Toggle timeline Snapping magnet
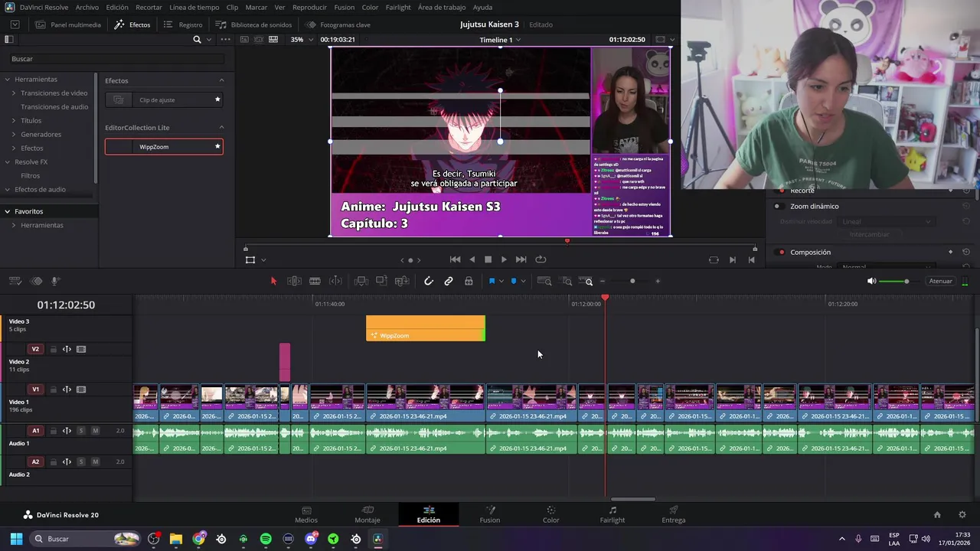The height and width of the screenshot is (551, 980). [429, 281]
